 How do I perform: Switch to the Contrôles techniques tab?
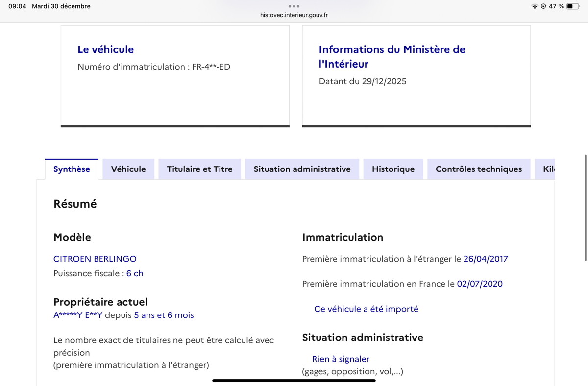pos(479,169)
